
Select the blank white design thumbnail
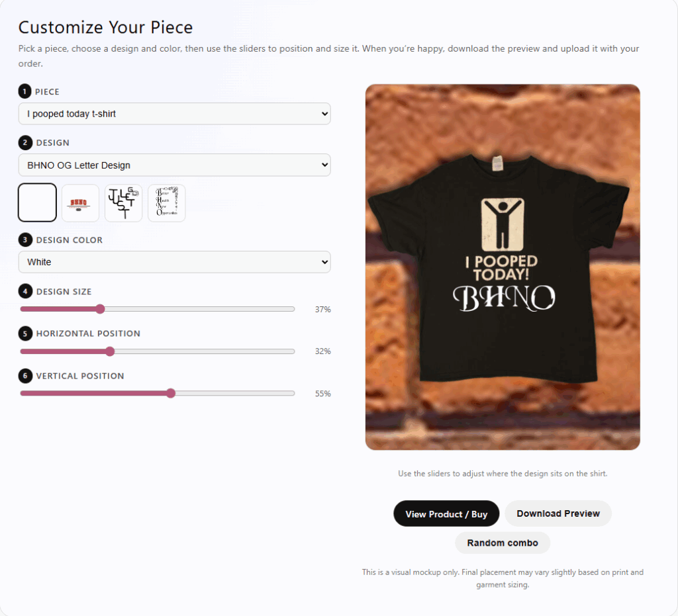click(37, 202)
